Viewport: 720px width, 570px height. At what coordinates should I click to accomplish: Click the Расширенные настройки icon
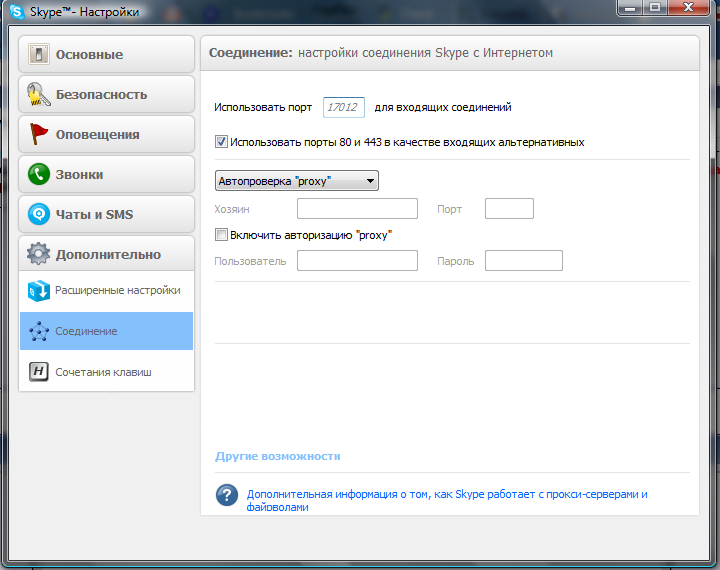click(x=39, y=291)
